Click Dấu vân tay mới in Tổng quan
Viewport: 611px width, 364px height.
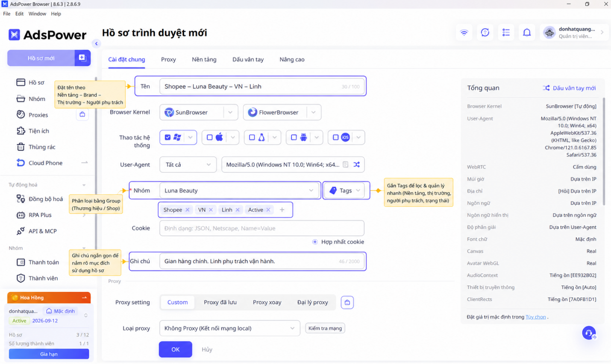click(570, 88)
